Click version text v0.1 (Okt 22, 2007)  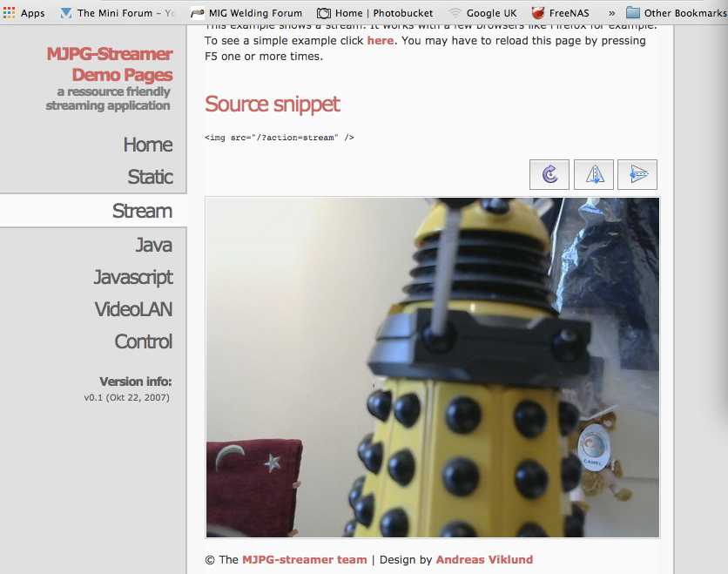[127, 397]
